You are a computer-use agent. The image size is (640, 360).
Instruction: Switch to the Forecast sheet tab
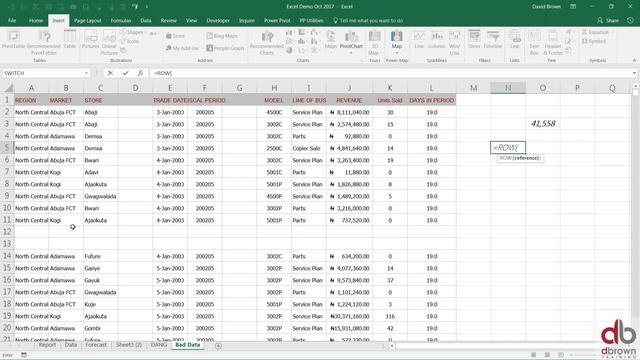(x=96, y=345)
